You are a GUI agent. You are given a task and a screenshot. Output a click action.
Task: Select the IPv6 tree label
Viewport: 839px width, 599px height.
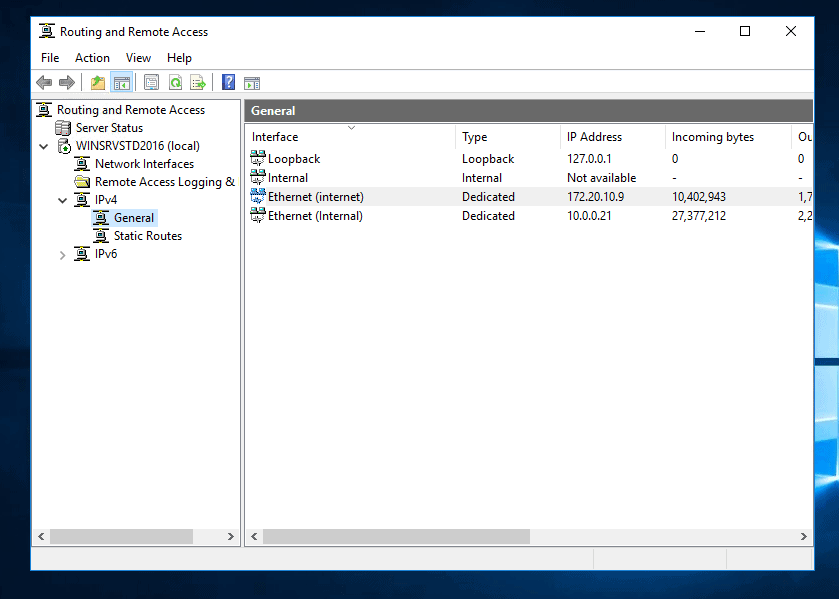point(105,254)
